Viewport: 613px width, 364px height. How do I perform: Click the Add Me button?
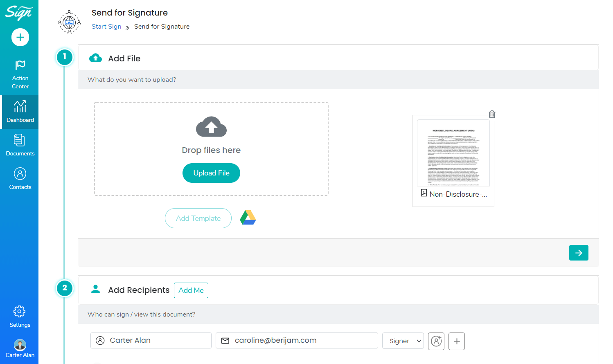click(191, 290)
